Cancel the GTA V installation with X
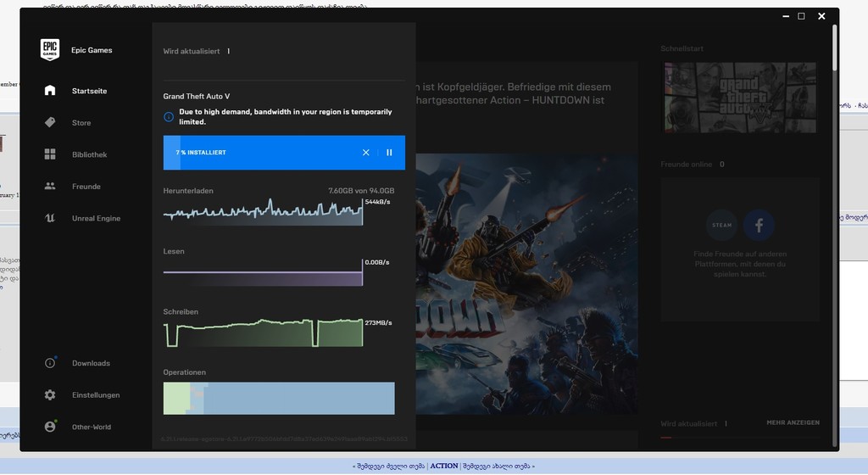The width and height of the screenshot is (868, 475). [366, 152]
